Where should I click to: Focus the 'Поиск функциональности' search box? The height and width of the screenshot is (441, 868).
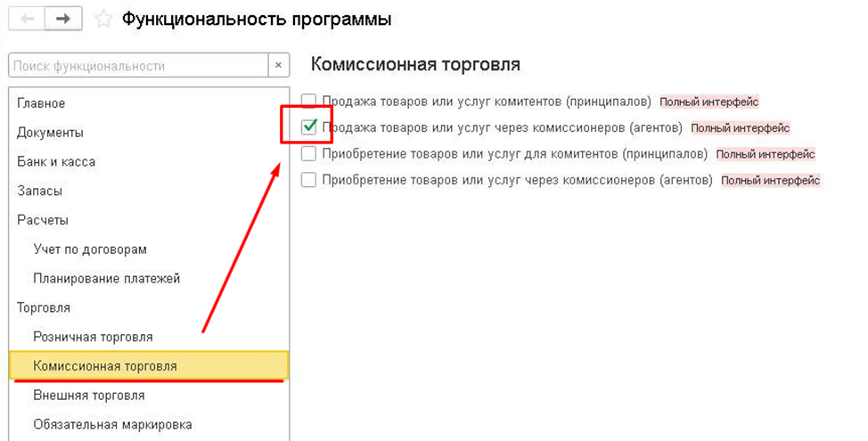pos(138,66)
